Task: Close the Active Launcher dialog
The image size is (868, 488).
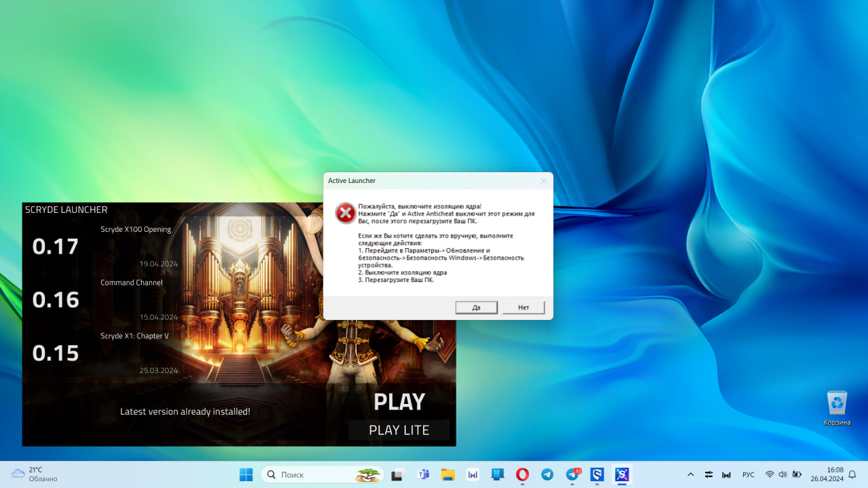Action: click(x=543, y=181)
